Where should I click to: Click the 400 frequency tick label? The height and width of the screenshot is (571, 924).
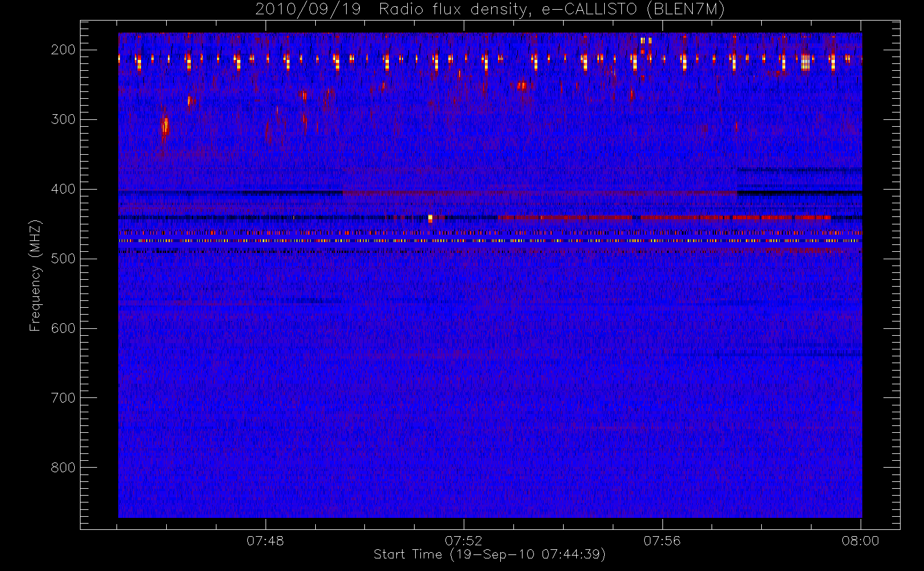[x=63, y=189]
